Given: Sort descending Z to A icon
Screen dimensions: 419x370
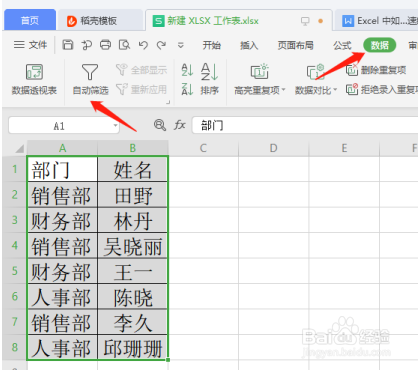Looking at the screenshot, I should coord(187,89).
